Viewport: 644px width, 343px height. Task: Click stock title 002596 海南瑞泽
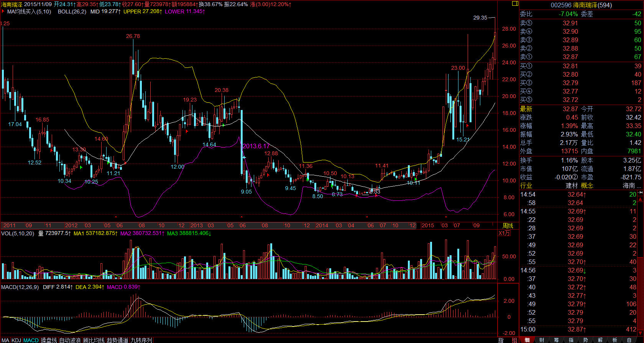point(581,5)
